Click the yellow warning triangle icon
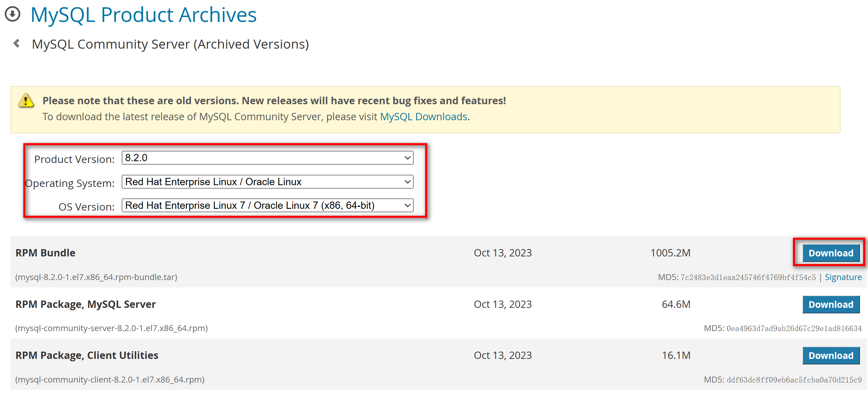The height and width of the screenshot is (394, 868). point(26,101)
